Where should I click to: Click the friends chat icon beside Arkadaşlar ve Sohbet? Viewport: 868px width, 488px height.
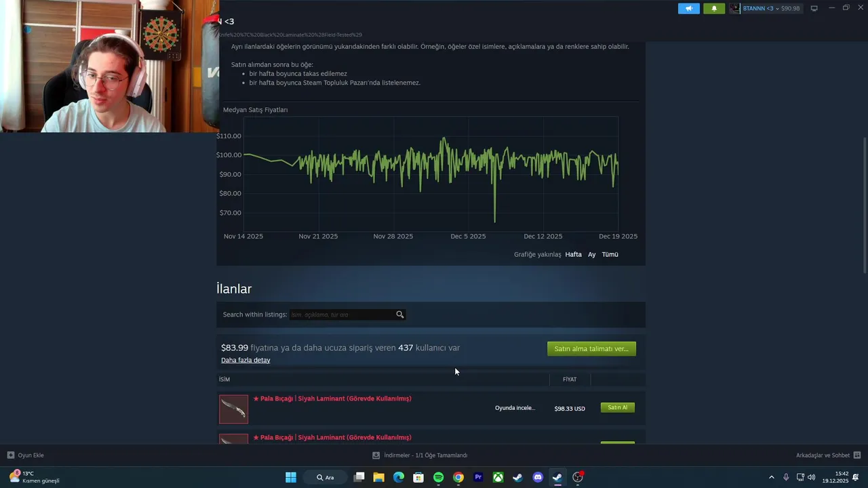[x=857, y=455]
